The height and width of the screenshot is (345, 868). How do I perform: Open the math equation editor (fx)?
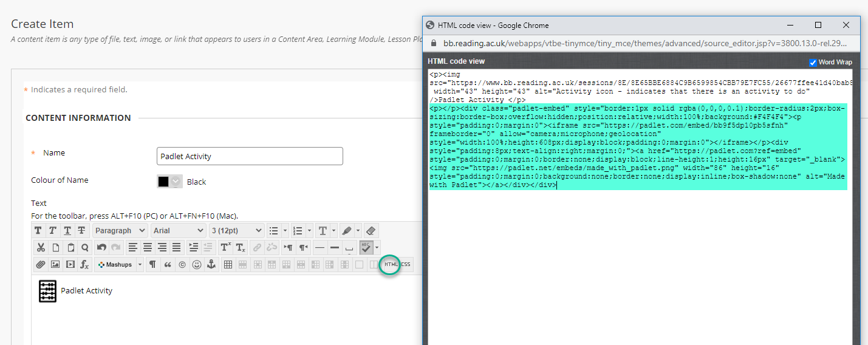[x=84, y=264]
